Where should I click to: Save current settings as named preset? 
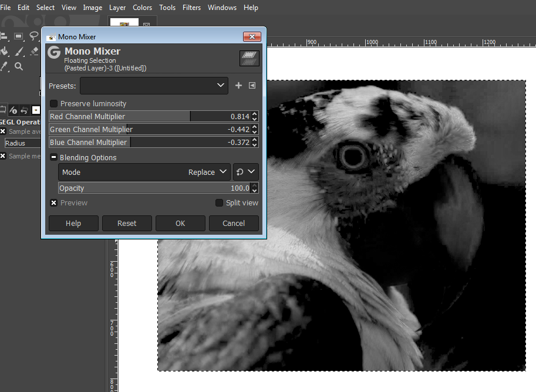[x=238, y=86]
